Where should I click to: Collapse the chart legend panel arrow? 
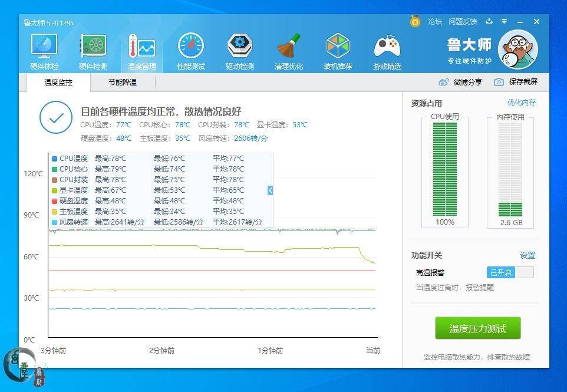[x=270, y=190]
